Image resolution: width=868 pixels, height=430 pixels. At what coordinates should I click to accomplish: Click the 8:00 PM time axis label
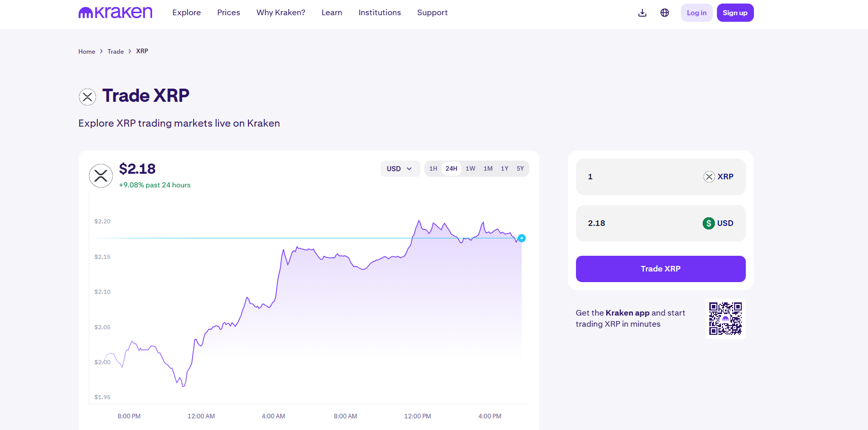129,416
